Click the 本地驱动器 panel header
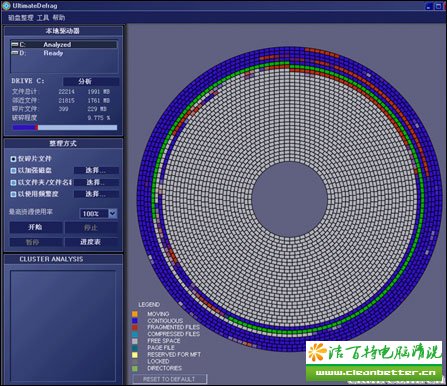 [x=63, y=31]
